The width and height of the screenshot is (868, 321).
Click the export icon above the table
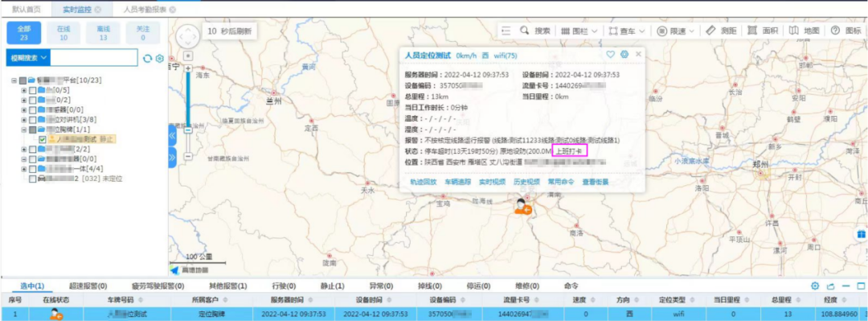(830, 286)
